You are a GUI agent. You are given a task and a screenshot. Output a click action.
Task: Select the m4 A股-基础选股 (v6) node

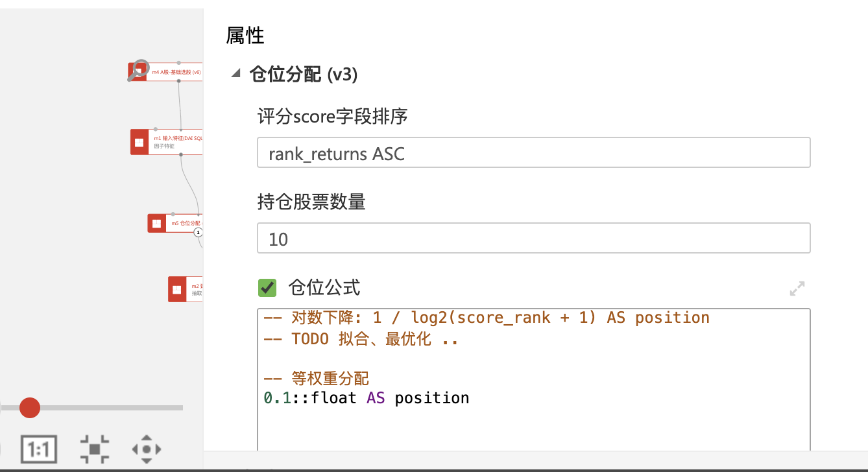pyautogui.click(x=176, y=73)
